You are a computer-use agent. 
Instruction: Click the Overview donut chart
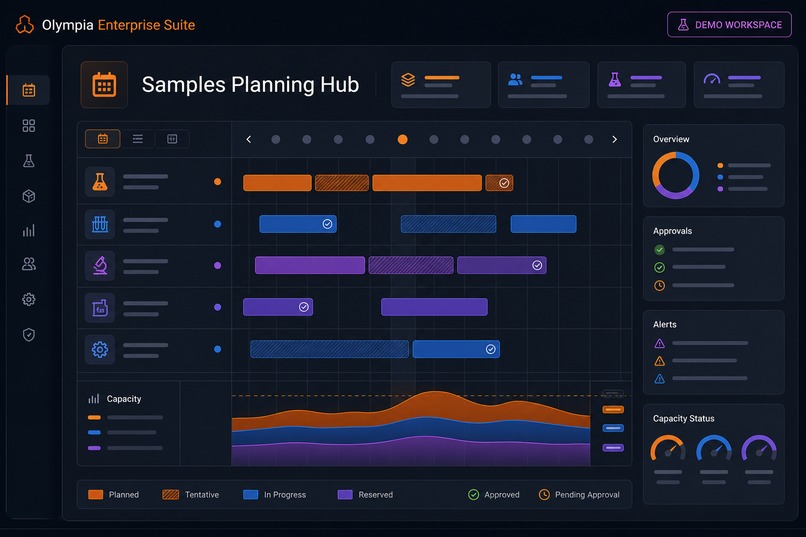(x=675, y=175)
